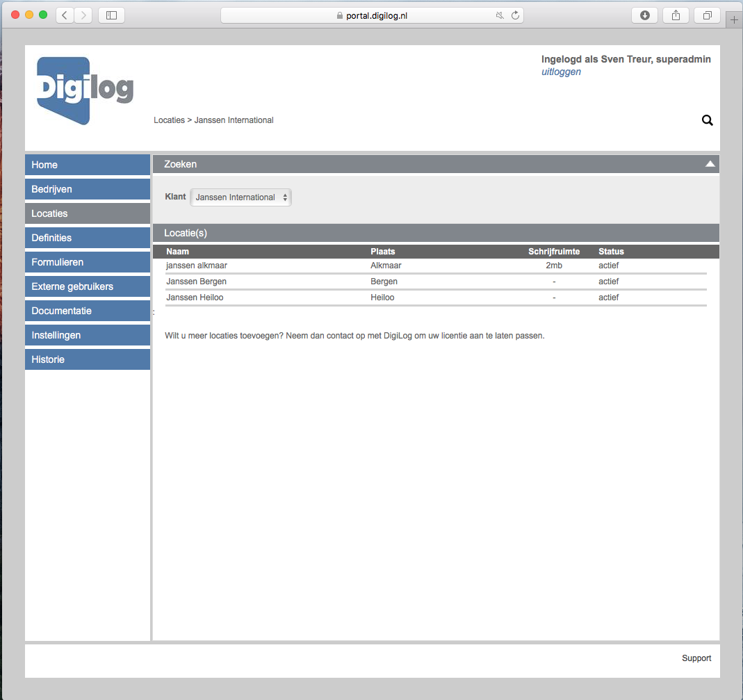Collapse the Zoeken panel with triangle
743x700 pixels.
[710, 164]
